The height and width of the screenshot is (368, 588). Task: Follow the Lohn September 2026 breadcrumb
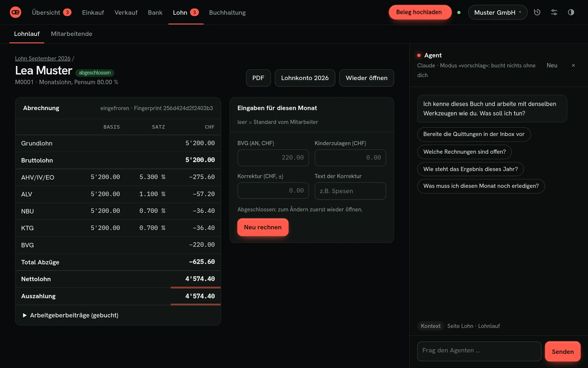pos(43,58)
